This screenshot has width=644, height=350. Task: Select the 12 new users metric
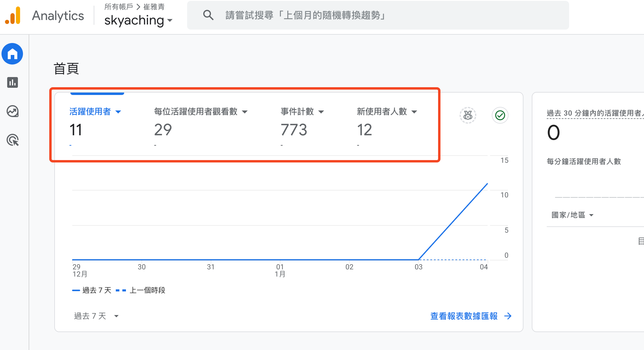(x=365, y=130)
